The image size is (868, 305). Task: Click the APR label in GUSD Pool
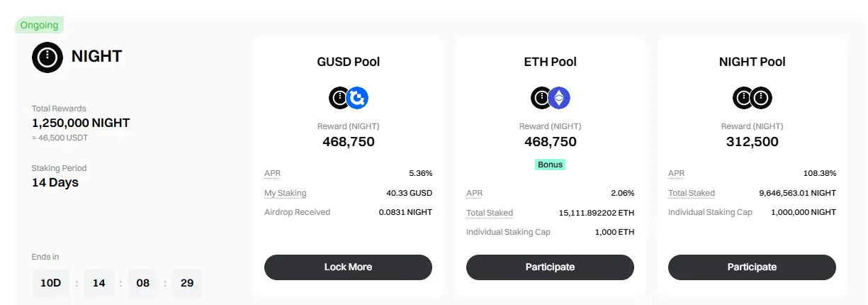tap(272, 173)
